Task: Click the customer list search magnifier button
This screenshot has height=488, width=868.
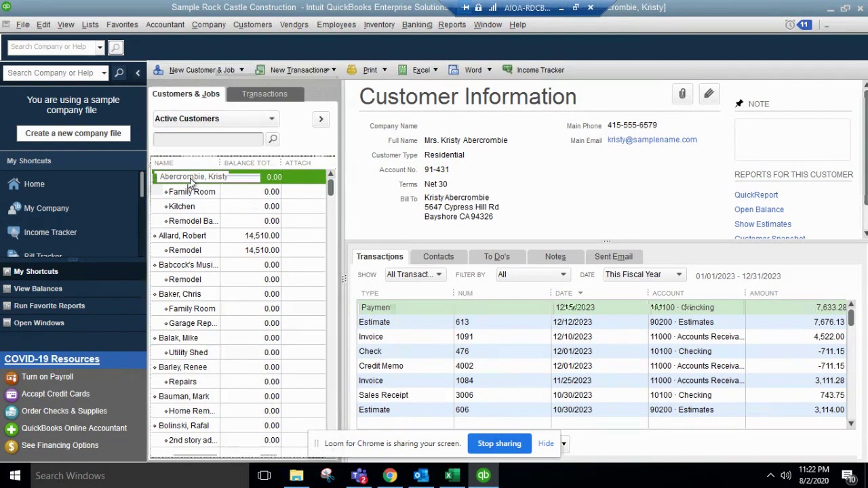Action: coord(273,139)
